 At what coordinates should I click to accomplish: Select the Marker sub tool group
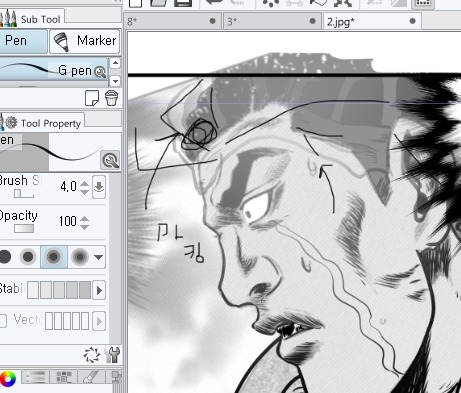[x=84, y=41]
